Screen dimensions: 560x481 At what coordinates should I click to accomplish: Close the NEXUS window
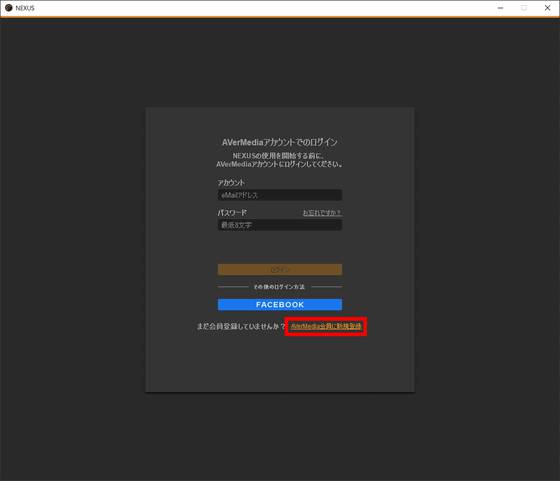click(x=547, y=8)
